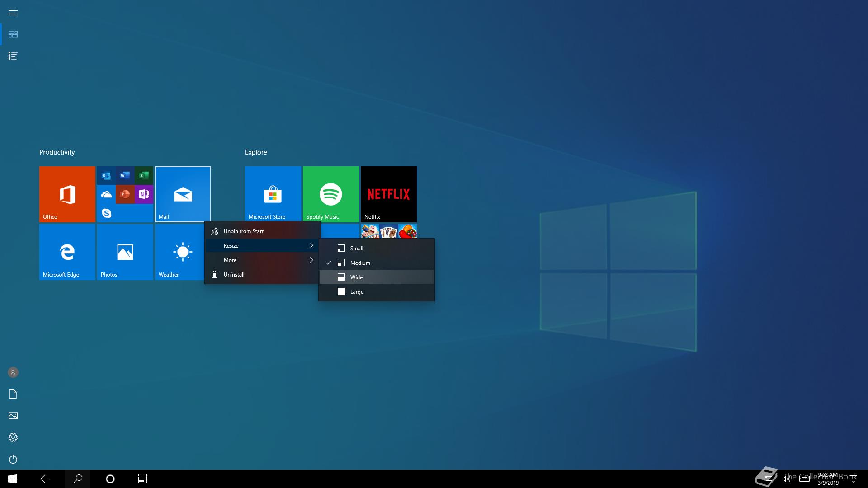The image size is (868, 488).
Task: Open the touch keyboard tray icon
Action: click(x=804, y=479)
